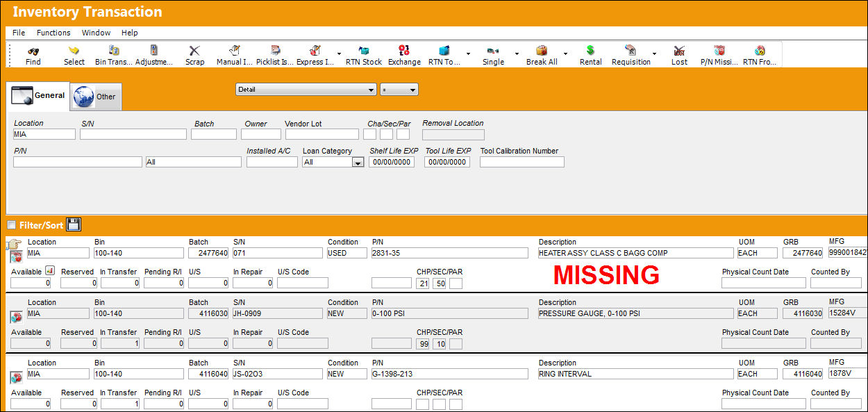This screenshot has width=868, height=412.
Task: Click Physical Count Date field in first record
Action: [764, 283]
